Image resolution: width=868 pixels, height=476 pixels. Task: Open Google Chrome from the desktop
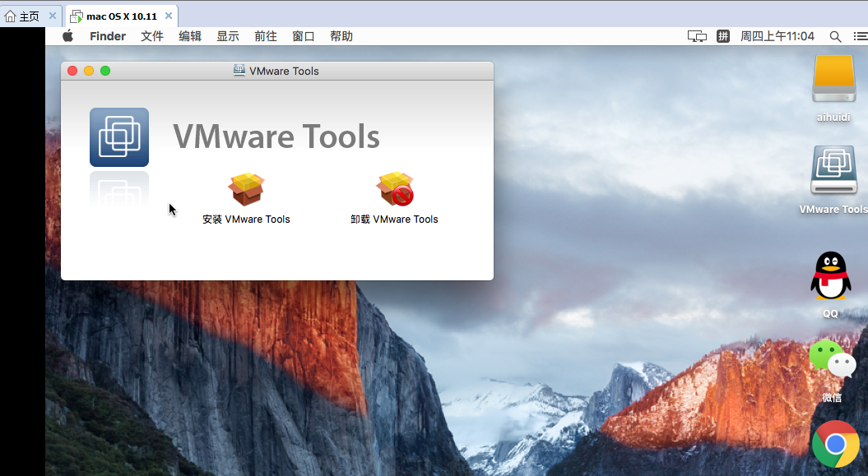point(836,444)
